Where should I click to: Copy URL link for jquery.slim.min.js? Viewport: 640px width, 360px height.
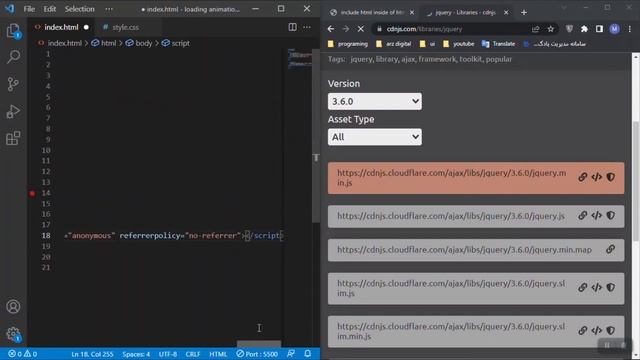[x=582, y=331]
